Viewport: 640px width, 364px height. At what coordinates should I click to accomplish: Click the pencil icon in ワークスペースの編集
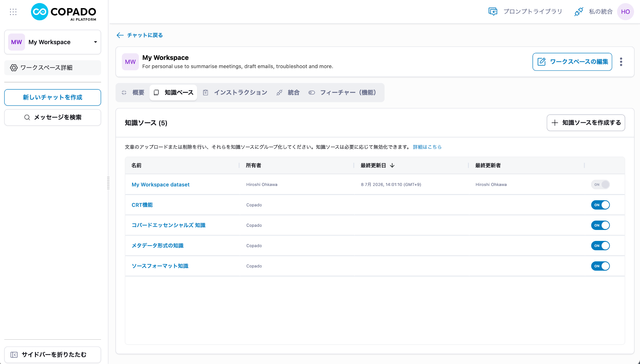542,62
